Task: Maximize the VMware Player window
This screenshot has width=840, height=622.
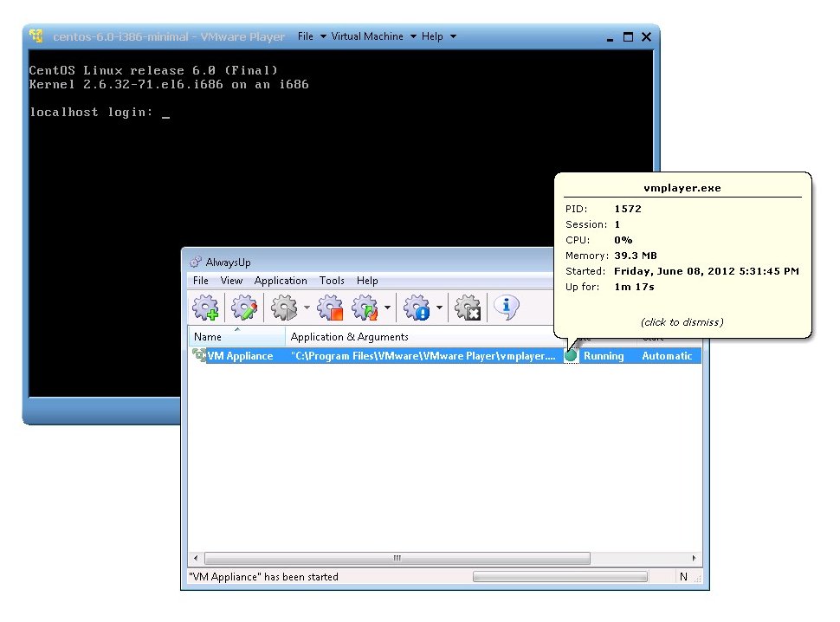Action: pyautogui.click(x=628, y=37)
